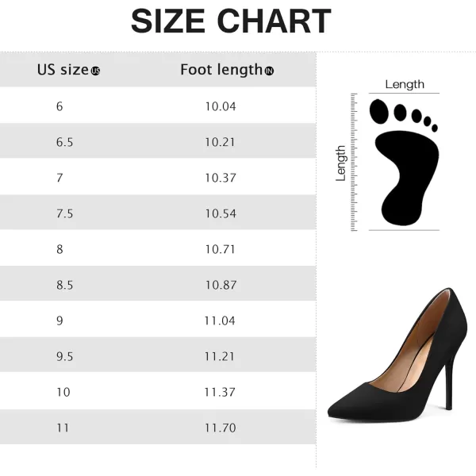Click the rotated Length label beside the ruler
The width and height of the screenshot is (476, 476).
click(x=340, y=163)
